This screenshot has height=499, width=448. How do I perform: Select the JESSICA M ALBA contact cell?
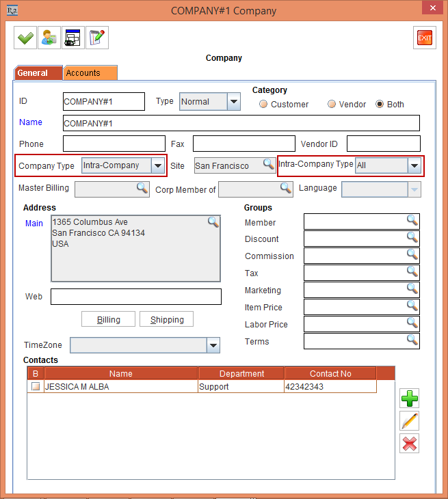(x=121, y=387)
